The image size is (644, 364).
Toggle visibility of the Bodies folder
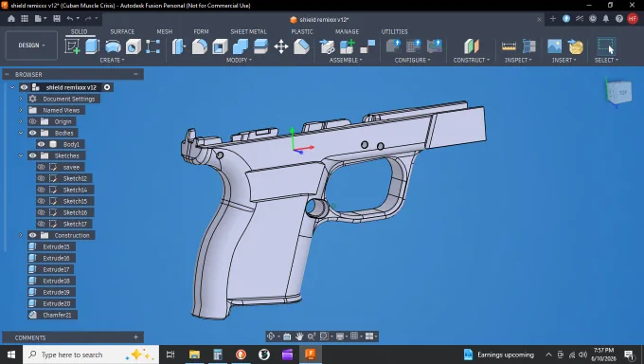[33, 133]
